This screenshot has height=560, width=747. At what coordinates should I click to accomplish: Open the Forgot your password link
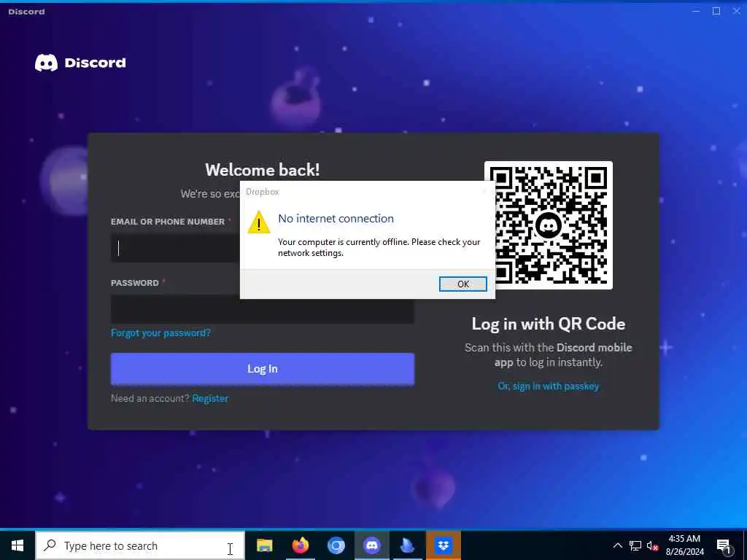(x=160, y=332)
